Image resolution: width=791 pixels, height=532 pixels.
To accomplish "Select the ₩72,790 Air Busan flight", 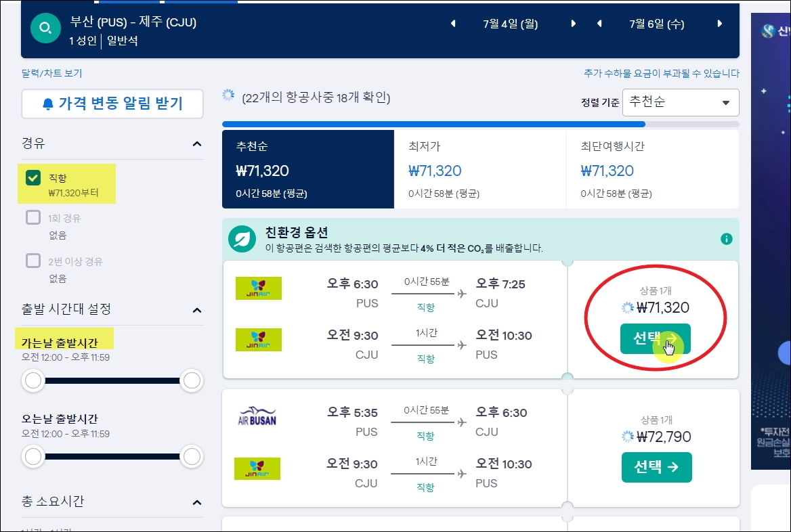I will (656, 467).
